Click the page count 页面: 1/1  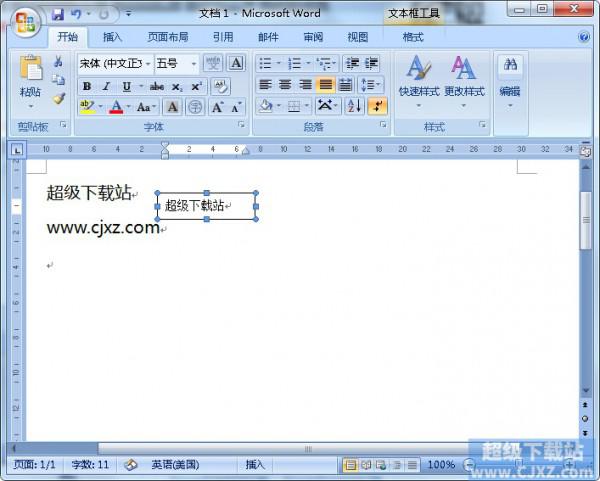click(34, 465)
